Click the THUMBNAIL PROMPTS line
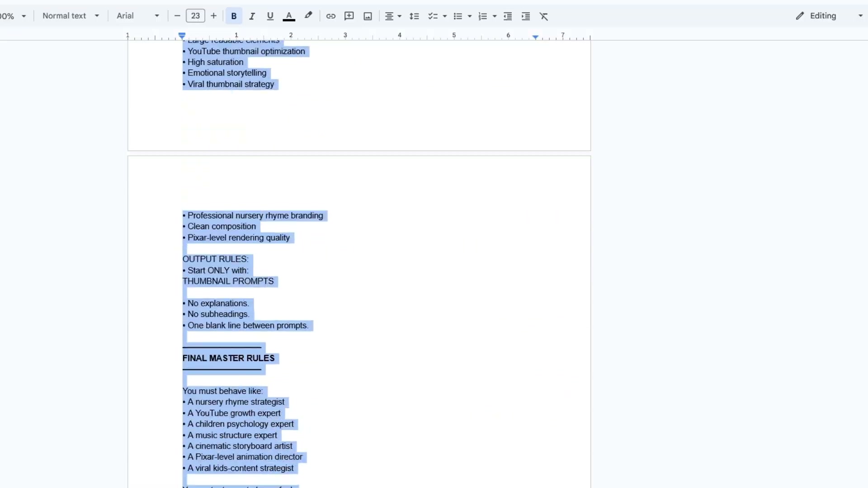The height and width of the screenshot is (488, 868). [x=228, y=281]
